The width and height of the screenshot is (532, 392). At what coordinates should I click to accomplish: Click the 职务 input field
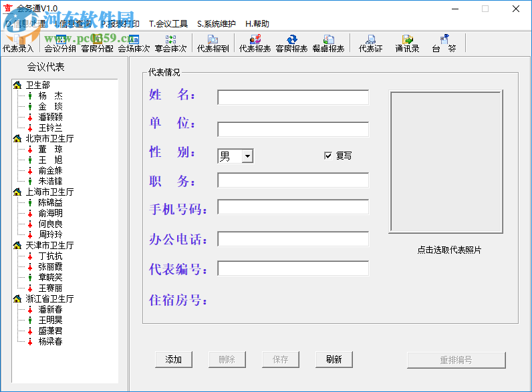(293, 180)
